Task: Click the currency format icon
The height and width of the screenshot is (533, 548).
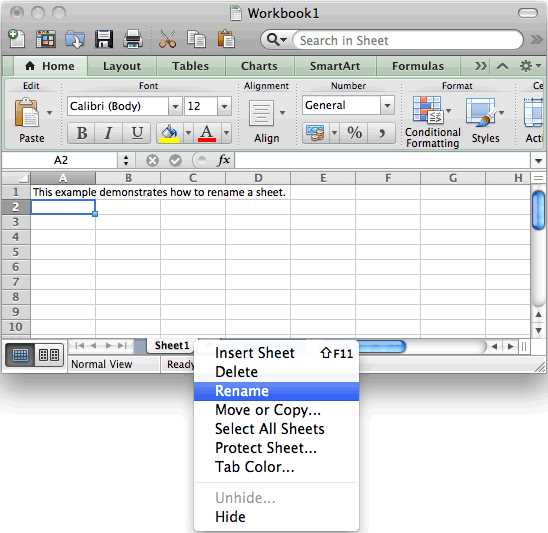Action: click(x=315, y=133)
